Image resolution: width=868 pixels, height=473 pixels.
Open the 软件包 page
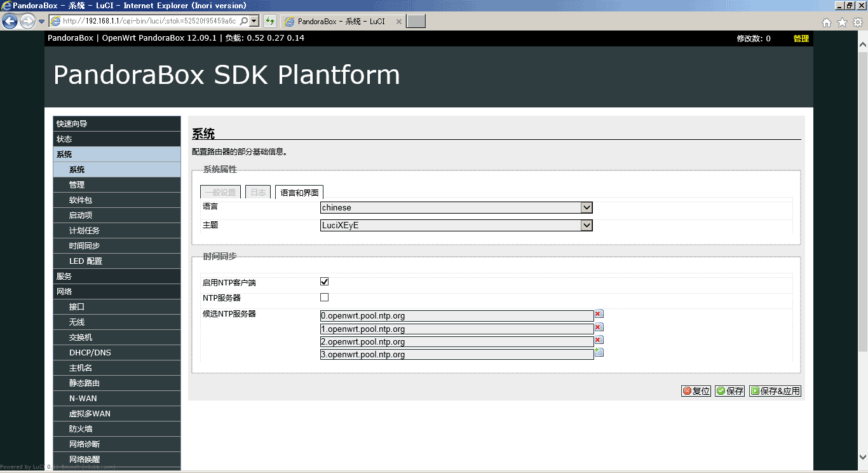117,200
